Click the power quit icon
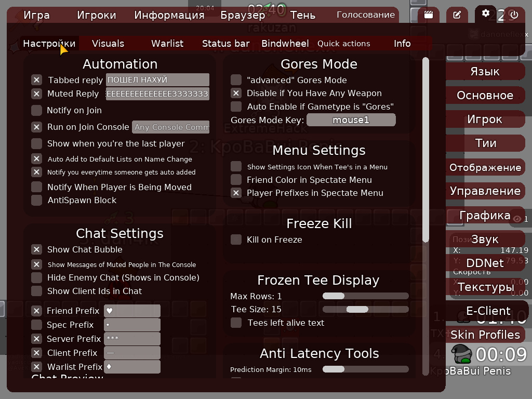The width and height of the screenshot is (532, 399). 514,15
